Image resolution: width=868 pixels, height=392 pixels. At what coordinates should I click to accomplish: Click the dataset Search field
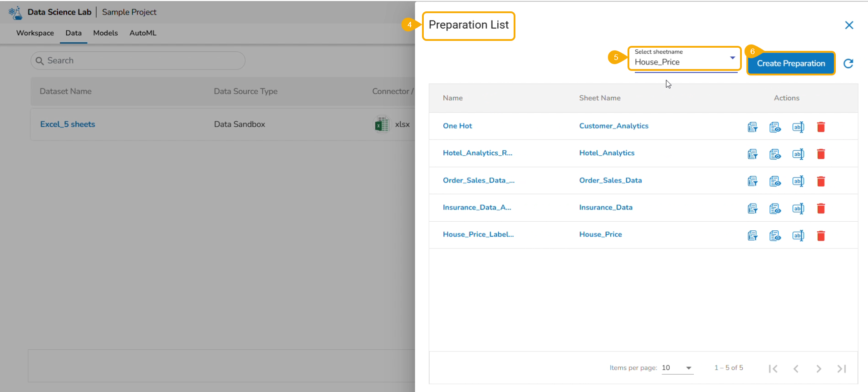tap(138, 61)
